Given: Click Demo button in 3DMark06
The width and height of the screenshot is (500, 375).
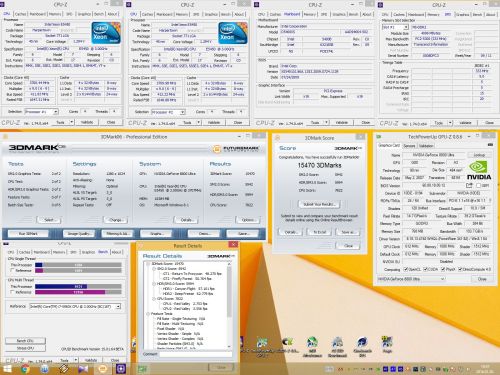Looking at the screenshot, I should click(204, 234).
